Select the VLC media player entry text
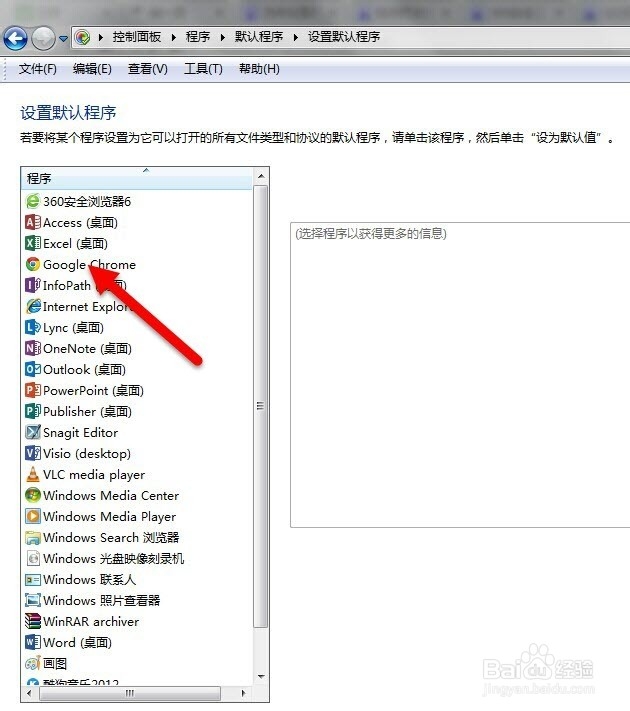Image resolution: width=630 pixels, height=711 pixels. click(94, 475)
